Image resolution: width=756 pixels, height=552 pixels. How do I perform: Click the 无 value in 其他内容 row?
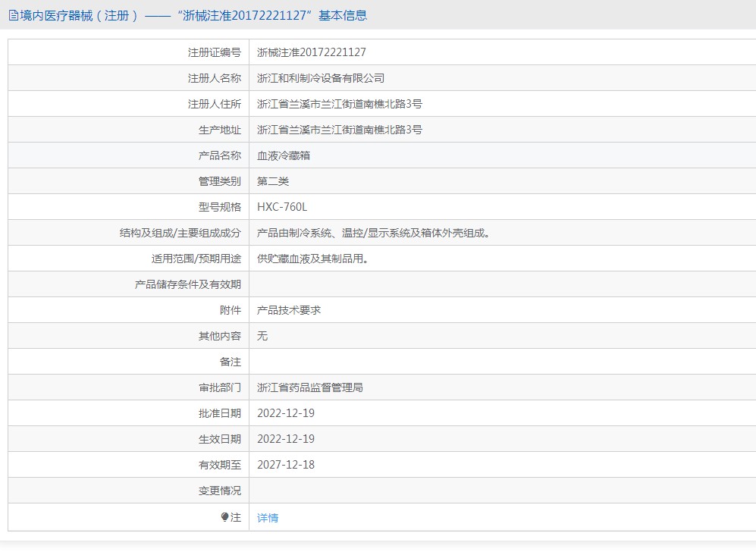pos(262,336)
